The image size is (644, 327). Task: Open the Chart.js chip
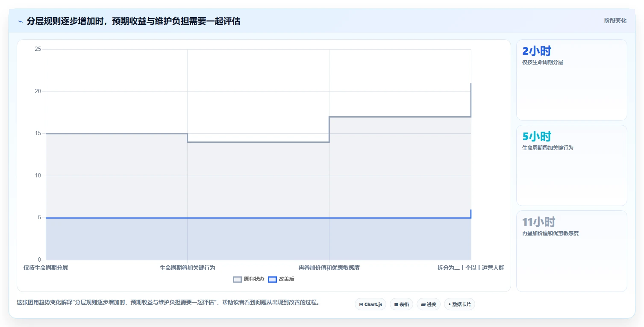[x=371, y=304]
